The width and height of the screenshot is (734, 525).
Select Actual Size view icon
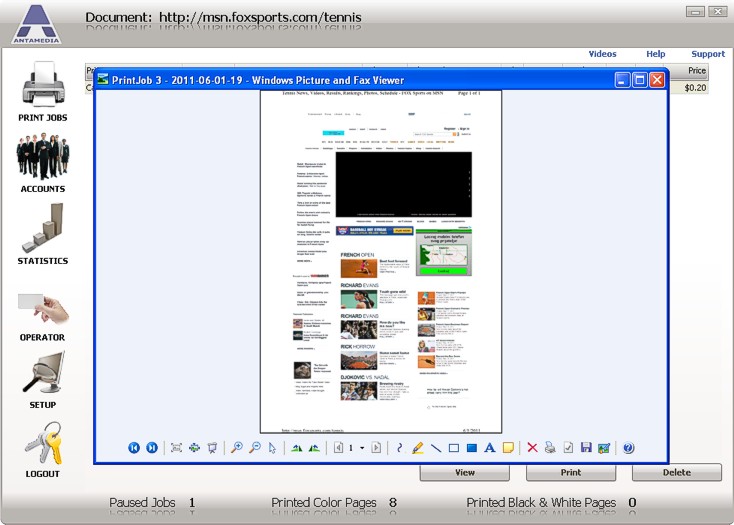(x=194, y=448)
